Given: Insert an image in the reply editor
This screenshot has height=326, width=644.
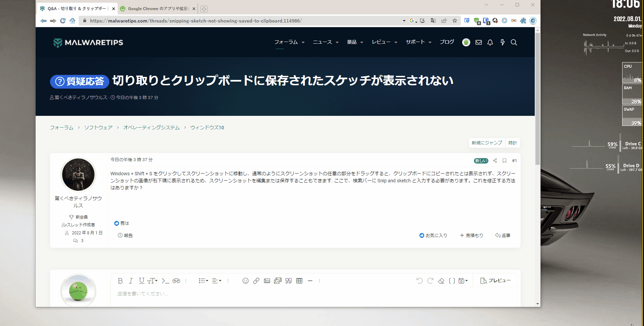Looking at the screenshot, I should click(x=267, y=281).
